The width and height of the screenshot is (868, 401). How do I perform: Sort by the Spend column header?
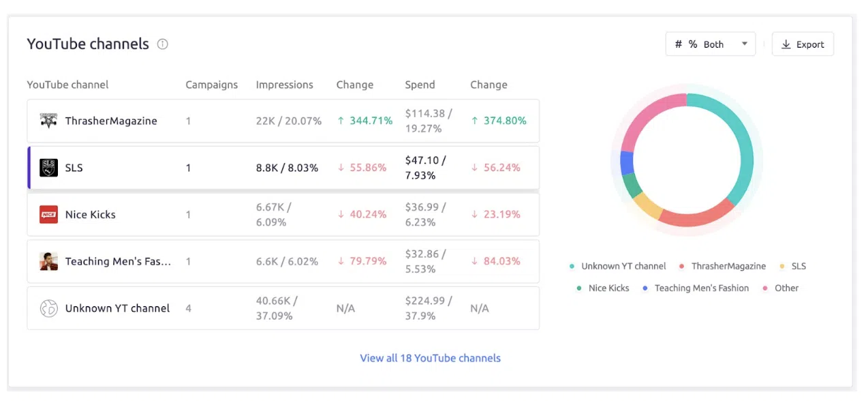[420, 85]
